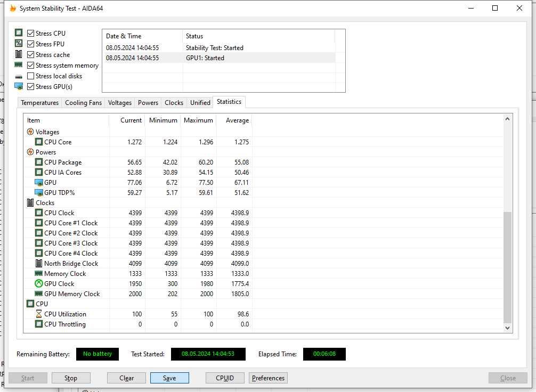The image size is (536, 392).
Task: Open the Temperatures tab
Action: (39, 103)
